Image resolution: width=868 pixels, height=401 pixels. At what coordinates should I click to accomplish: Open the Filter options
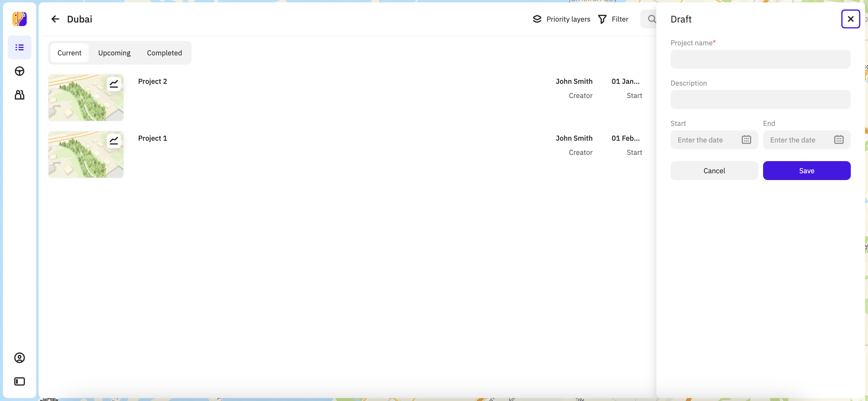[x=613, y=19]
